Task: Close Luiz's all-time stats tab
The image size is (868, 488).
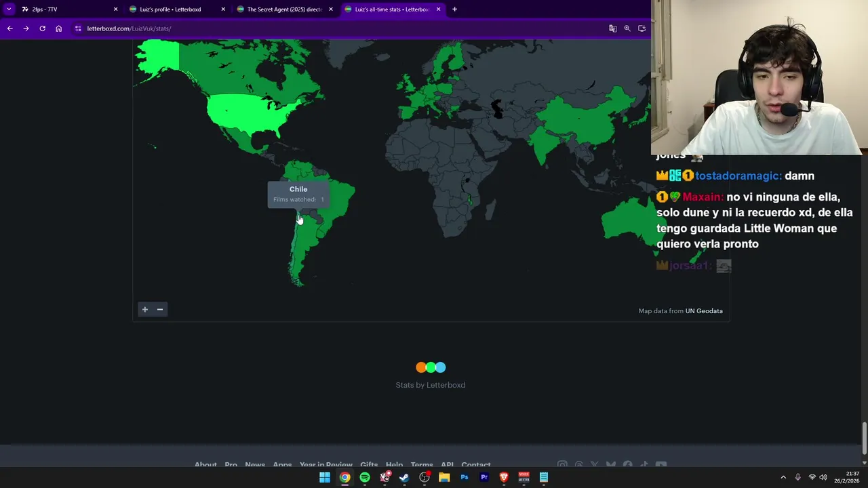Action: click(438, 9)
